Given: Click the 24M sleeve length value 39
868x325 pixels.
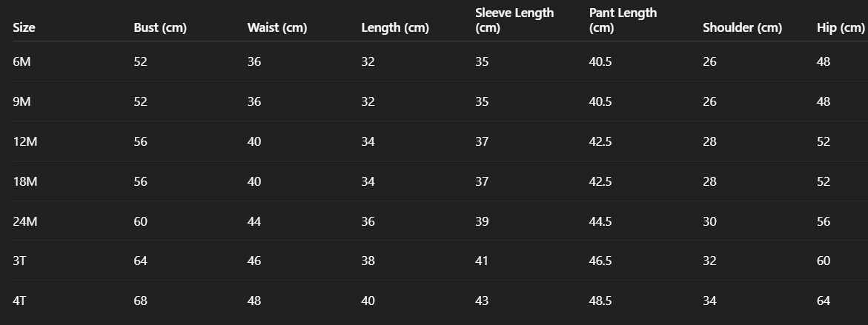Looking at the screenshot, I should tap(482, 221).
